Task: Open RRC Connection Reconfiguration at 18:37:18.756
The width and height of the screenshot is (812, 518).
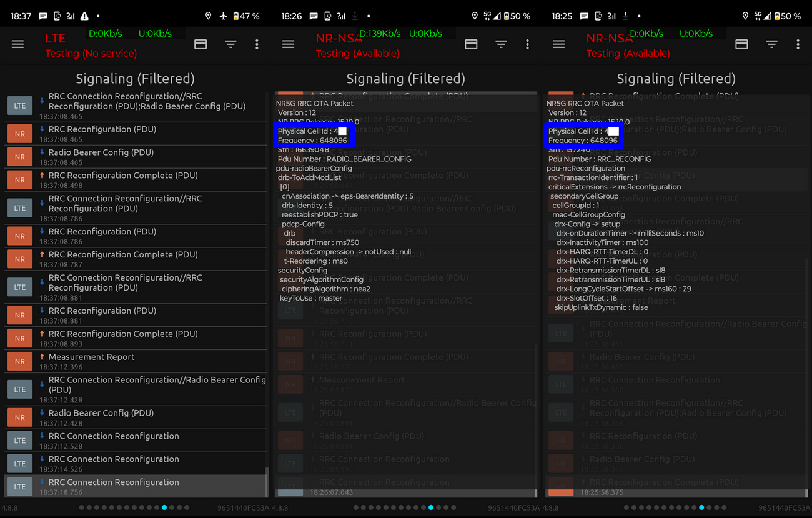Action: [136, 486]
